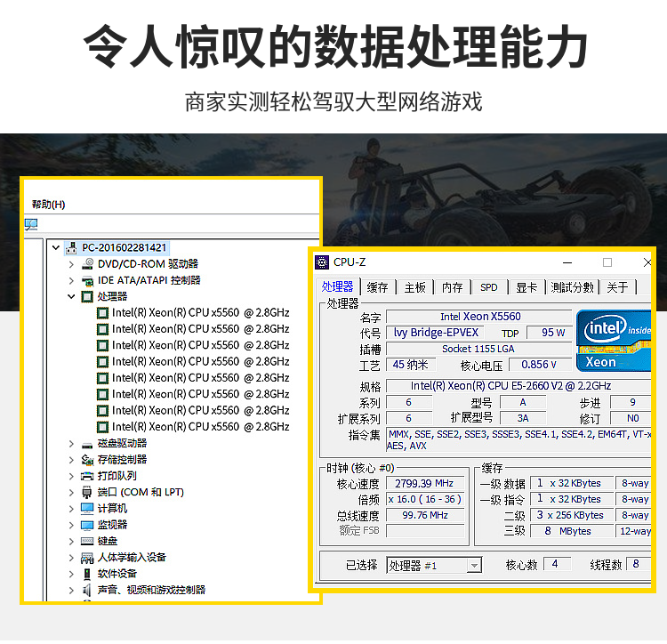Minimize the CPU-Z window

[x=567, y=263]
